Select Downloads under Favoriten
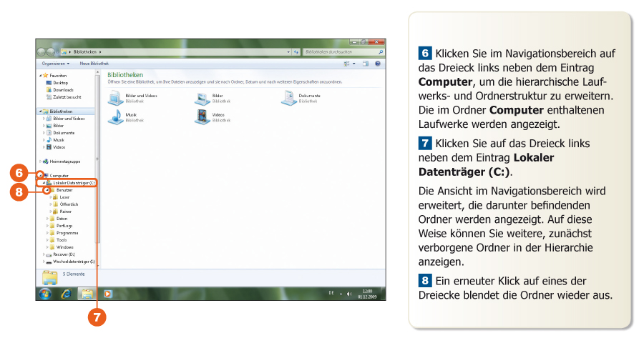This screenshot has height=343, width=644. click(62, 90)
